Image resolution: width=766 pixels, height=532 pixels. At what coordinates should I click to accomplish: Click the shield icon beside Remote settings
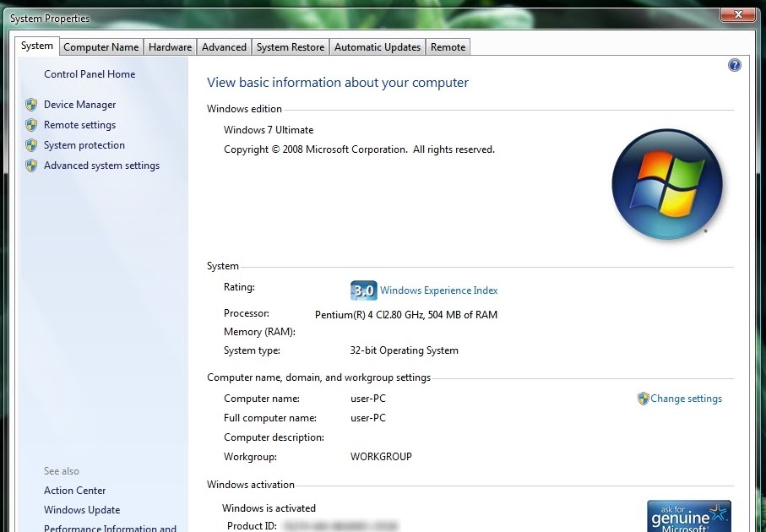[32, 124]
